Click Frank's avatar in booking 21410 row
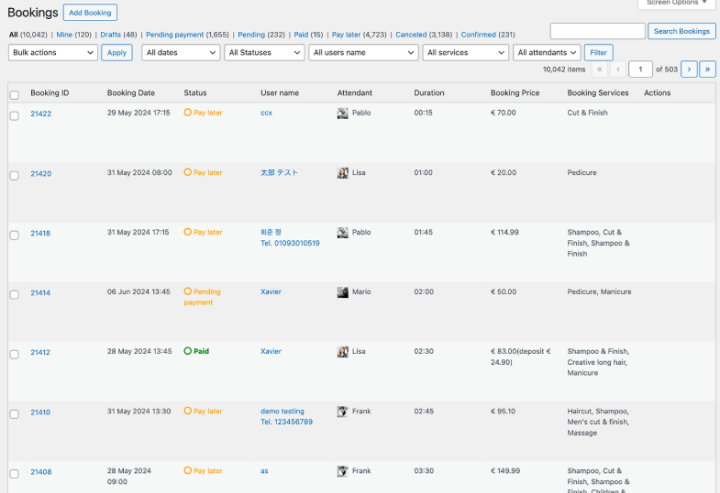 (343, 412)
